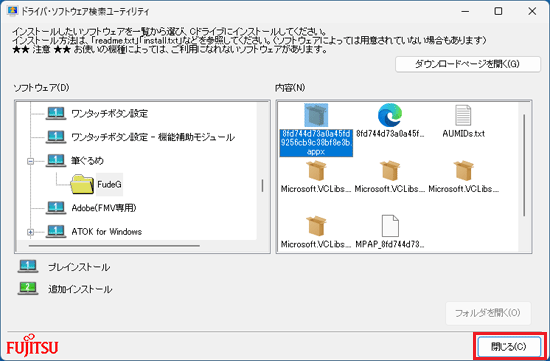Select the Edge-icon 8fd744d73a0a45f... file
550x361 pixels.
[x=390, y=115]
